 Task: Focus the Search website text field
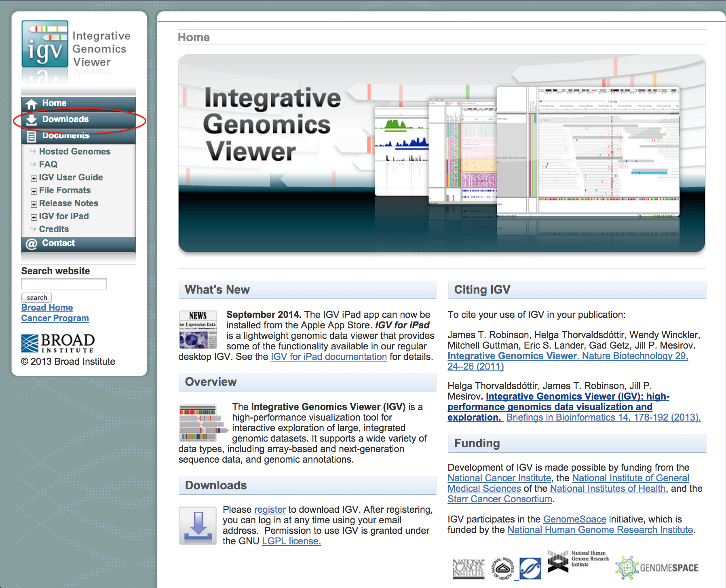pyautogui.click(x=64, y=284)
